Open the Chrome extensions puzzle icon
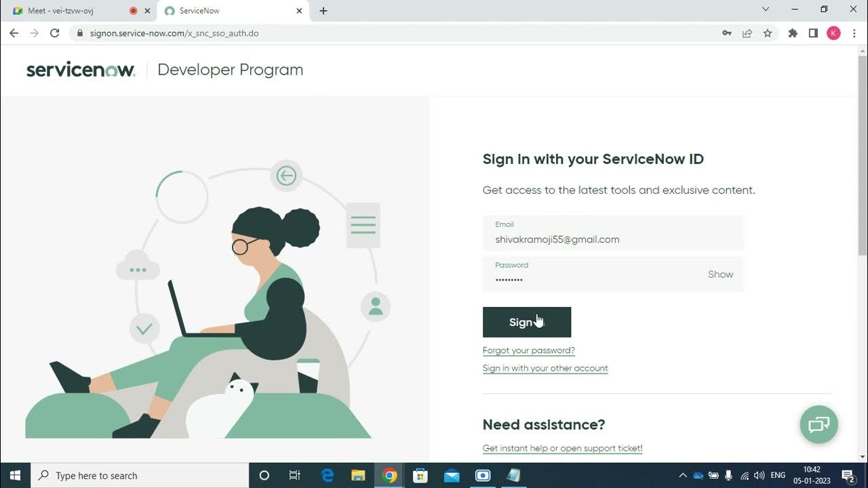Viewport: 868px width, 488px height. click(x=793, y=33)
